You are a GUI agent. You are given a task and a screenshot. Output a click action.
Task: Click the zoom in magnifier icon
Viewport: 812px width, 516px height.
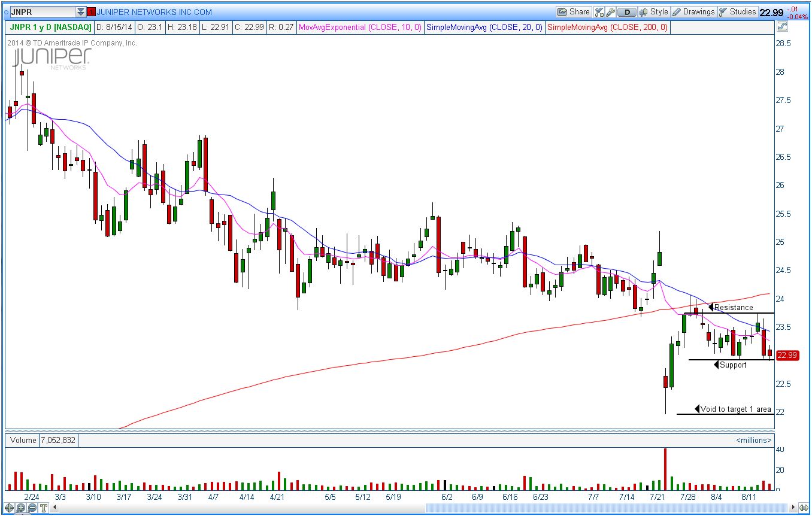[21, 508]
